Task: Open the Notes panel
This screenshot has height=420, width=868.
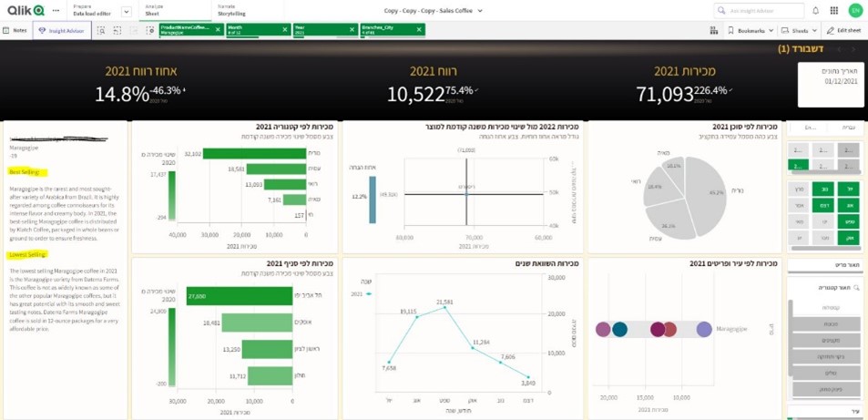Action: click(x=15, y=30)
